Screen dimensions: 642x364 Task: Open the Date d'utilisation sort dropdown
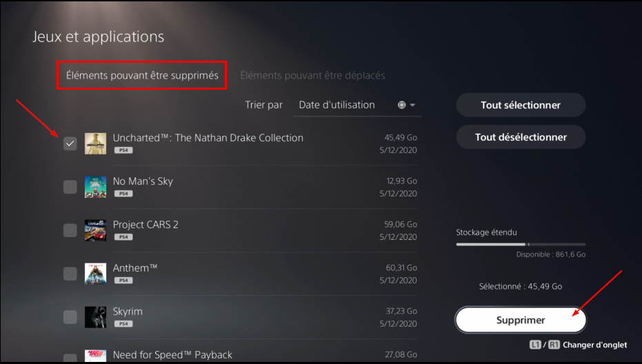click(x=357, y=105)
